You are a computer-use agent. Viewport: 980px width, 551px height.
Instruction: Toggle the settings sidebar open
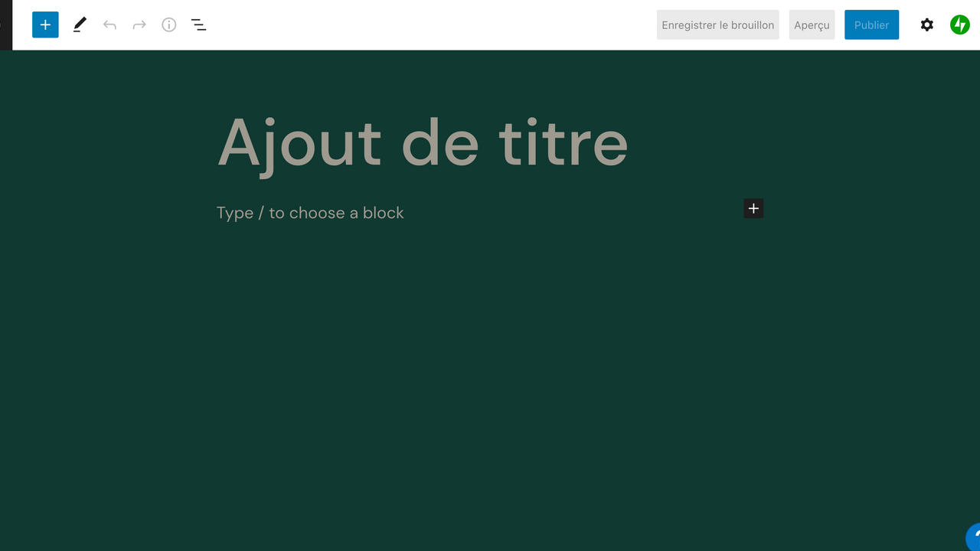pos(926,24)
